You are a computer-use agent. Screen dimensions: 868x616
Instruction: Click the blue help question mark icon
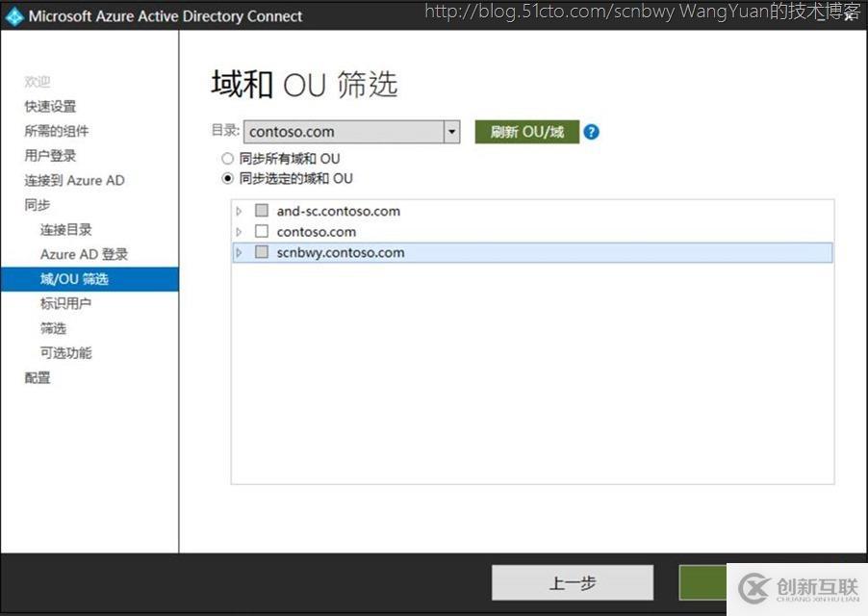coord(591,132)
